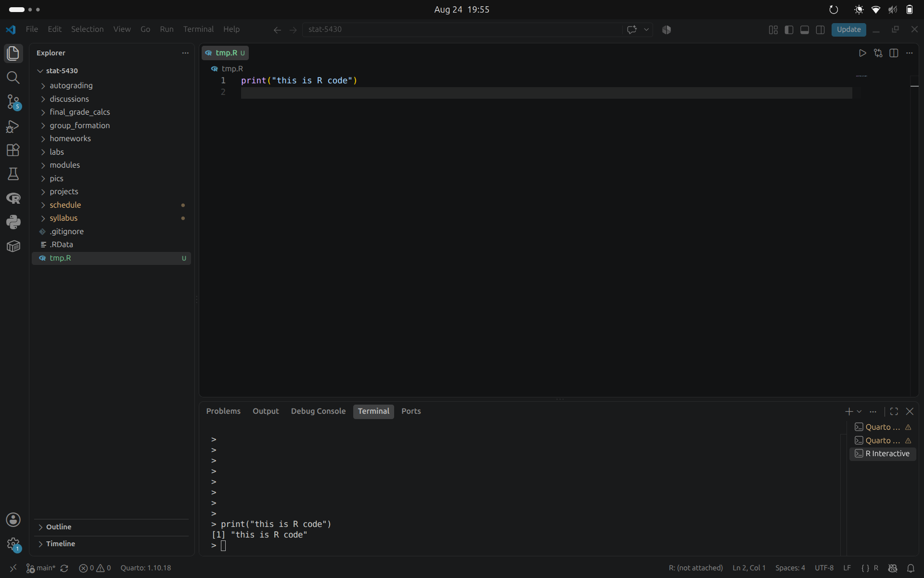Toggle primary side bar visibility

click(x=789, y=30)
